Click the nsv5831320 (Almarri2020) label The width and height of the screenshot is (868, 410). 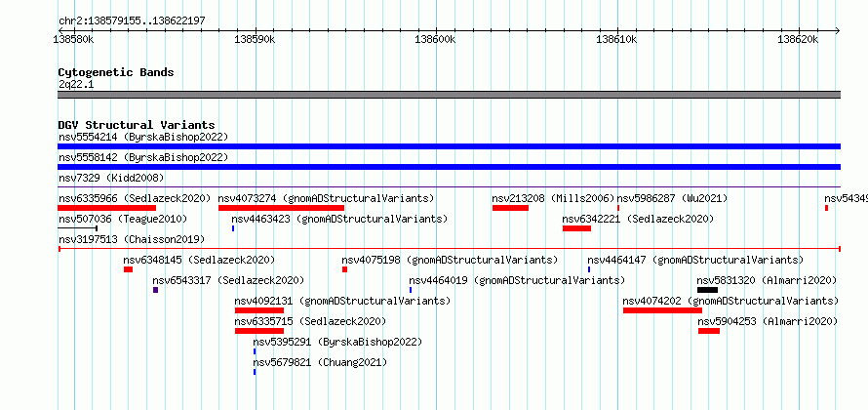click(x=767, y=280)
